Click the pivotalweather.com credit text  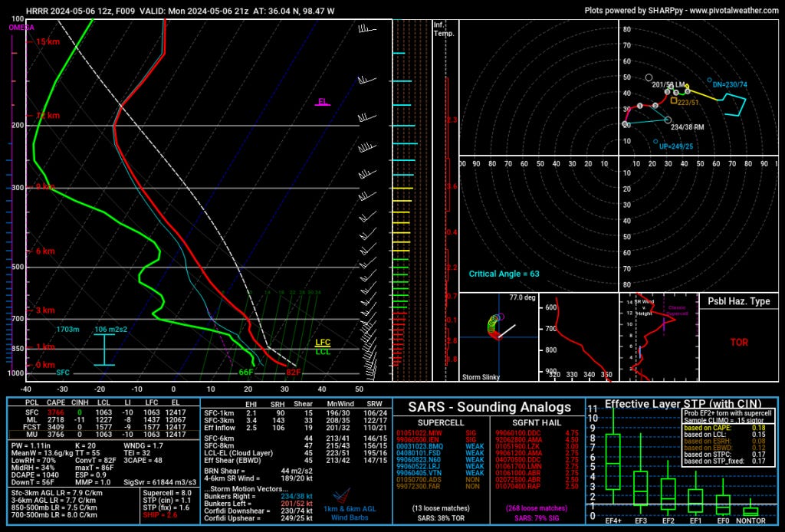(x=682, y=10)
